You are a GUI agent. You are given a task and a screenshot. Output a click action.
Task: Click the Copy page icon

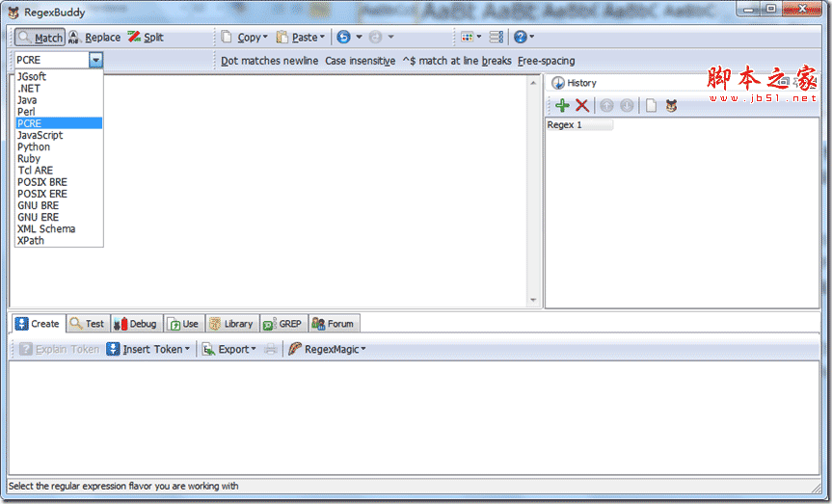[x=227, y=37]
